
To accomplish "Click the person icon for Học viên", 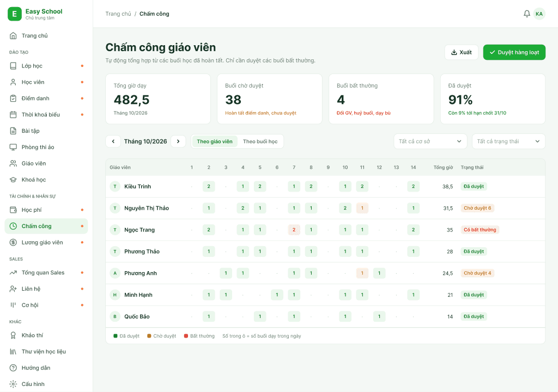I will 13,82.
